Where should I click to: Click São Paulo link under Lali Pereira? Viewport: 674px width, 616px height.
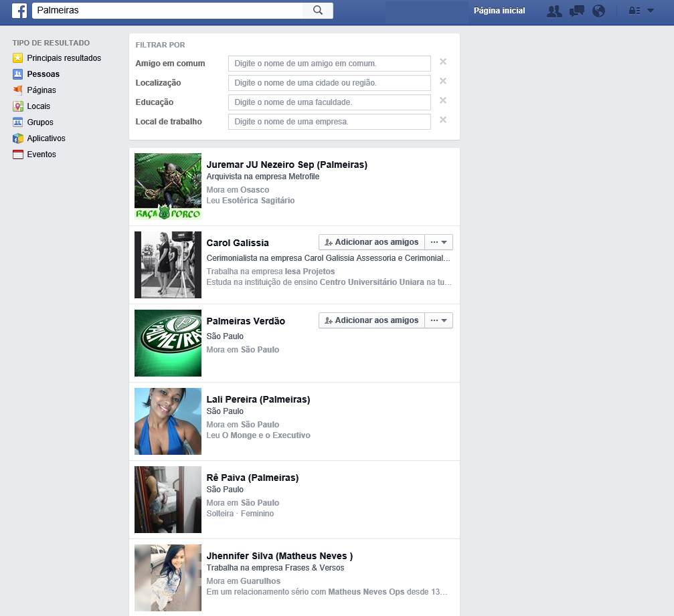260,425
